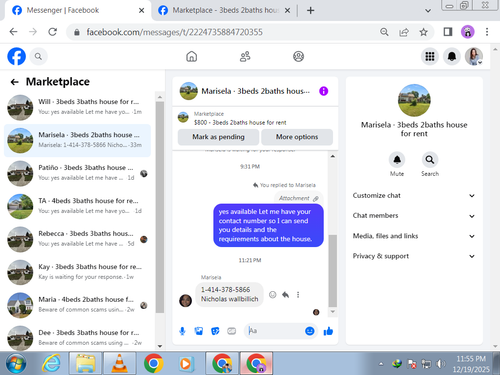This screenshot has height=375, width=500.
Task: Choose a sticker icon
Action: [215, 331]
